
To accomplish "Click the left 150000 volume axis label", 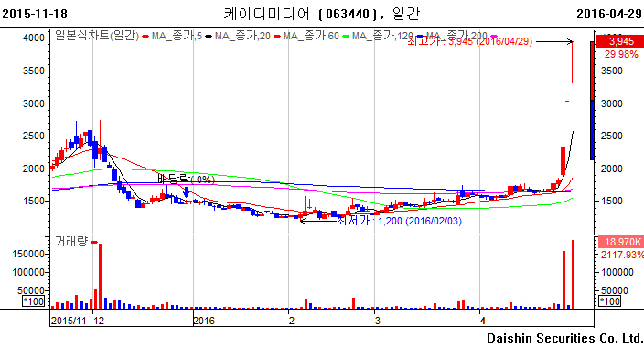I will 28,254.
